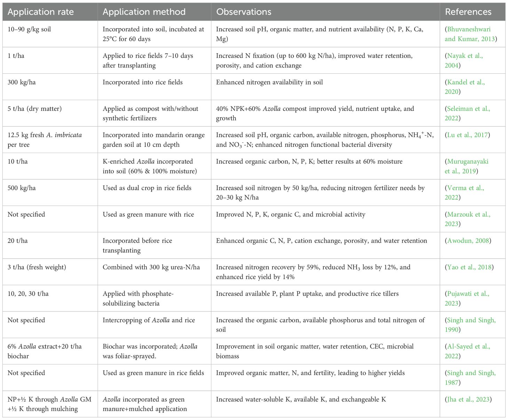Click the Jha et al., 2023 reference
This screenshot has width=508, height=420.
(x=468, y=399)
